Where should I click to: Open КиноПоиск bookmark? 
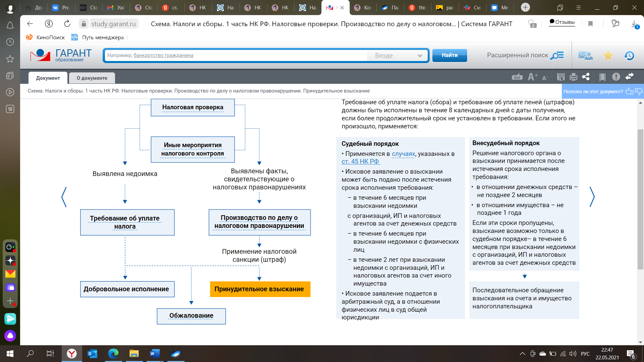[x=46, y=37]
